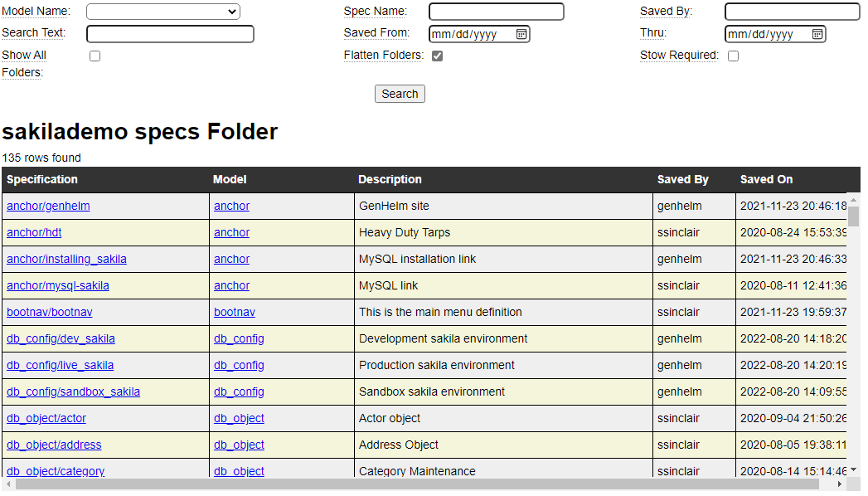Image resolution: width=868 pixels, height=496 pixels.
Task: Click the horizontal scroll left arrow
Action: coord(8,484)
